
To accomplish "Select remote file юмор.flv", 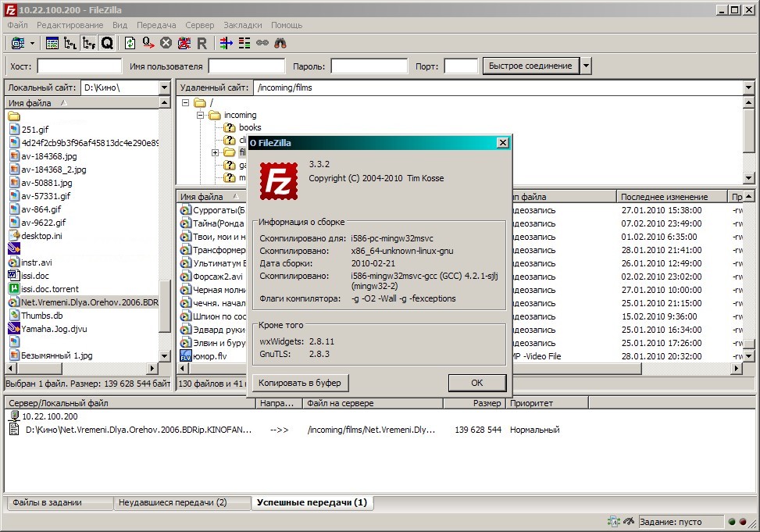I will tap(210, 356).
